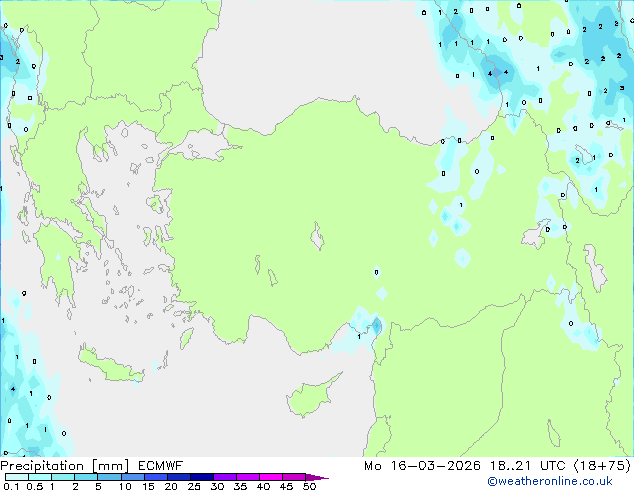Screen dimensions: 634x490
Task: Select the 40–45 mm magenta legend swatch
Action: (271, 477)
